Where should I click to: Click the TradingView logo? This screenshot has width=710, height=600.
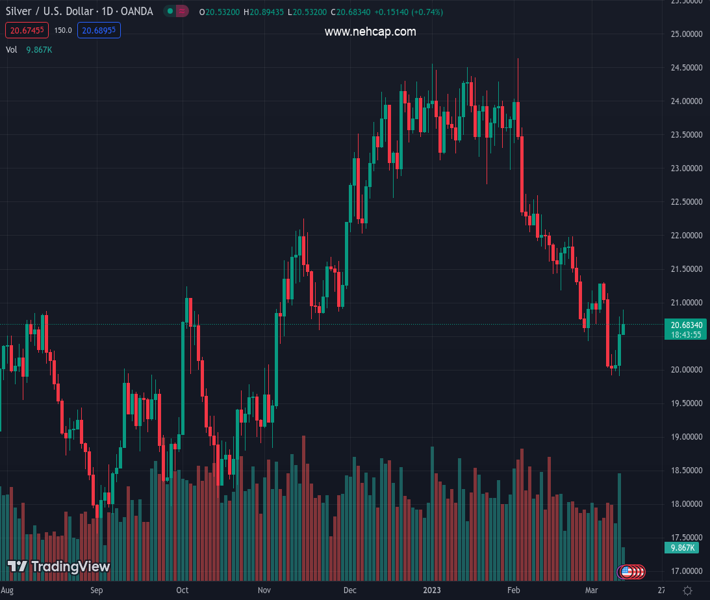58,567
